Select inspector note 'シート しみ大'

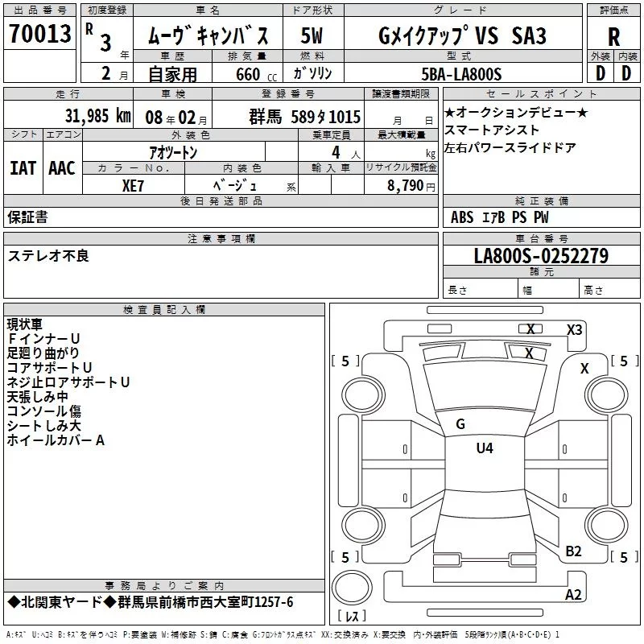[44, 426]
